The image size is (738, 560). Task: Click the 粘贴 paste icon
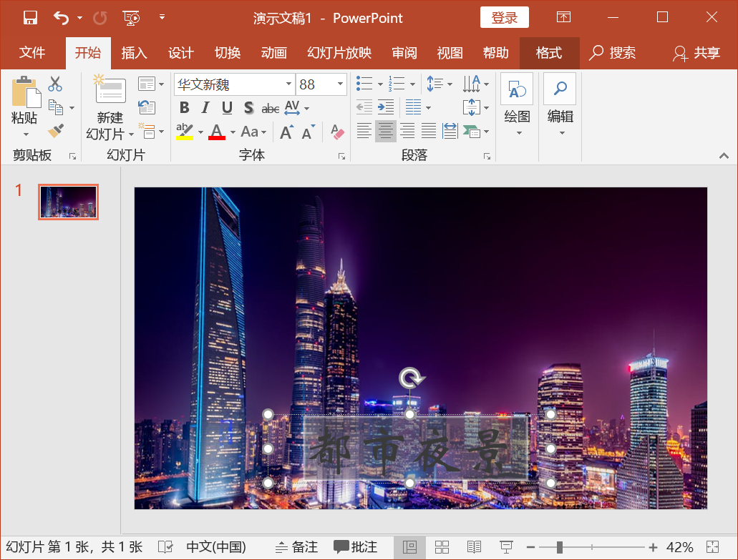[x=26, y=92]
